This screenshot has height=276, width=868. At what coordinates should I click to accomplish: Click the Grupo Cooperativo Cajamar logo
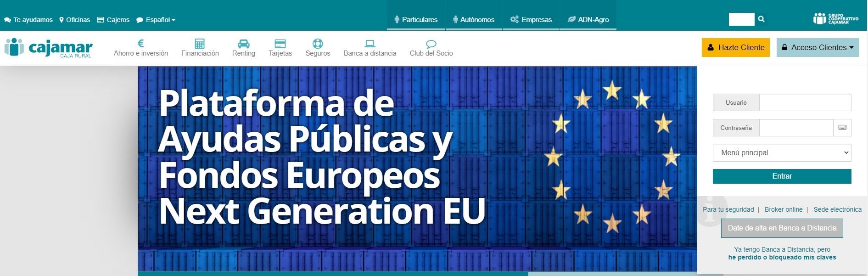835,19
